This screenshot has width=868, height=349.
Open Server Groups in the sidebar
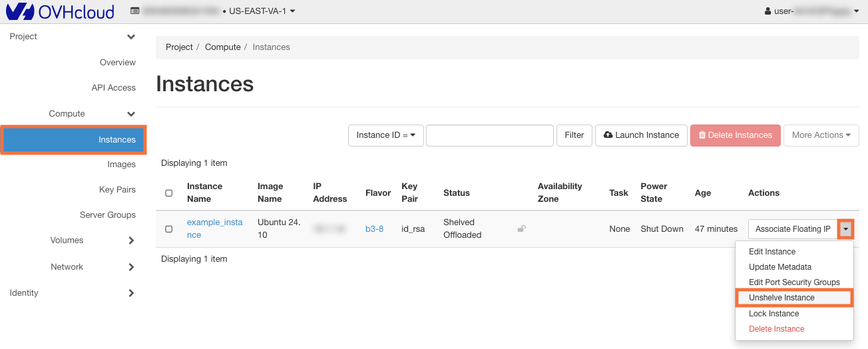(107, 215)
